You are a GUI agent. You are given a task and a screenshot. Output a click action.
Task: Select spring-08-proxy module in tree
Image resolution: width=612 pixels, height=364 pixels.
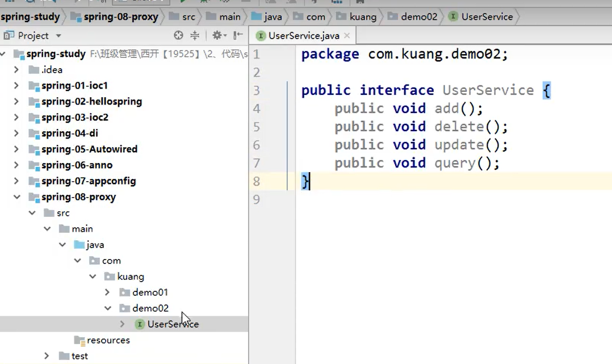tap(79, 197)
